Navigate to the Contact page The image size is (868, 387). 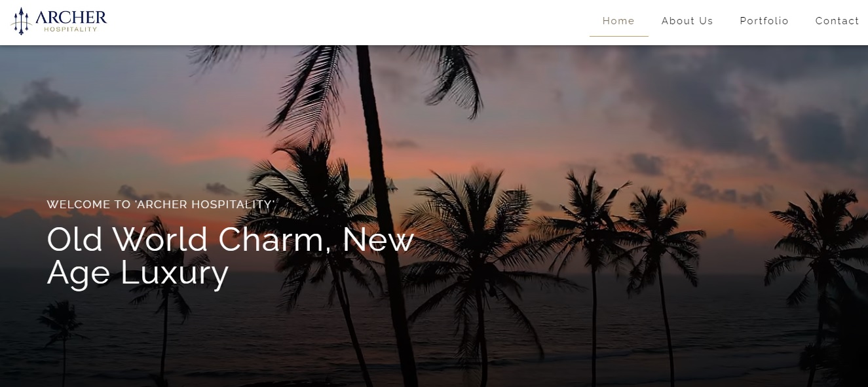tap(837, 21)
